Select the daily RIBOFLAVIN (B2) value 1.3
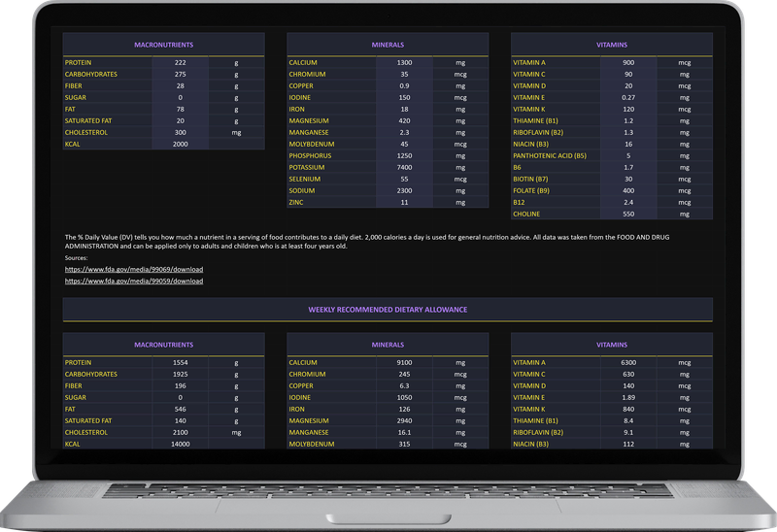 [x=628, y=132]
